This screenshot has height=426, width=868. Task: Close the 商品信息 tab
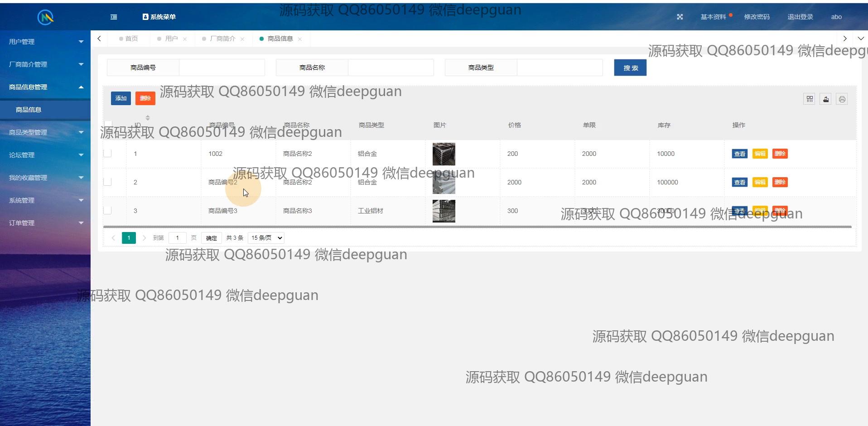tap(300, 39)
